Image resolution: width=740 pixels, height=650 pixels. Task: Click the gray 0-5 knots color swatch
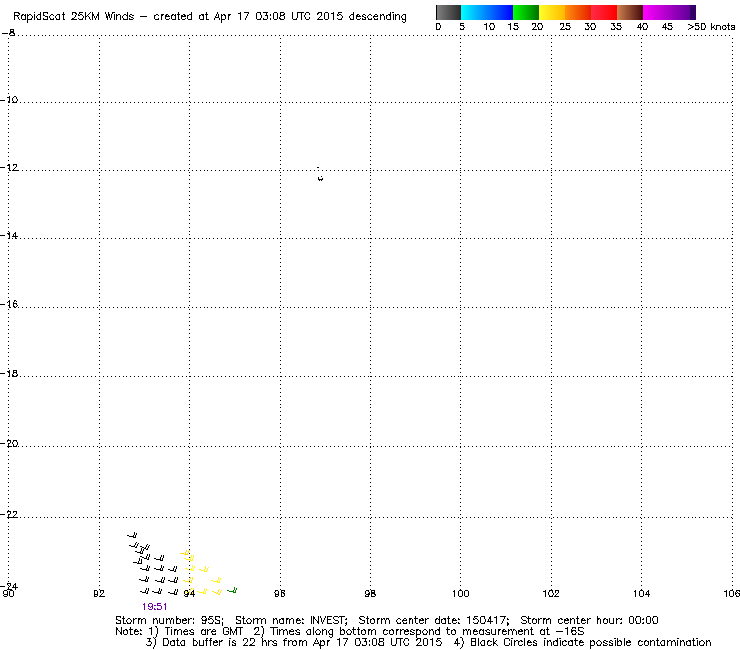click(448, 12)
